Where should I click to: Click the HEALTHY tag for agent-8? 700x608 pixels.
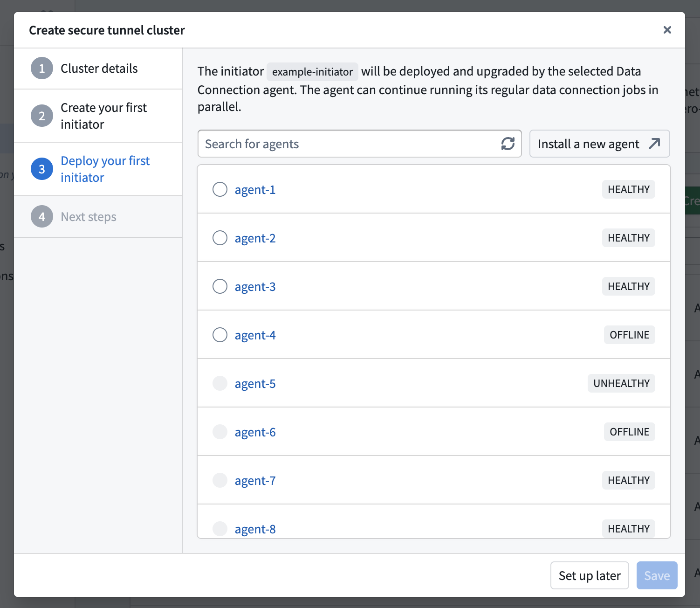[628, 529]
